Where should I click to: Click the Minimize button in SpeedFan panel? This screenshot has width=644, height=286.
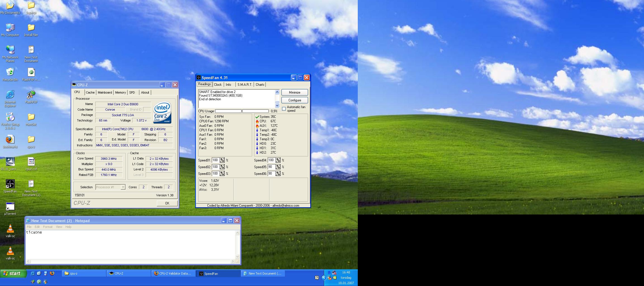pos(295,92)
